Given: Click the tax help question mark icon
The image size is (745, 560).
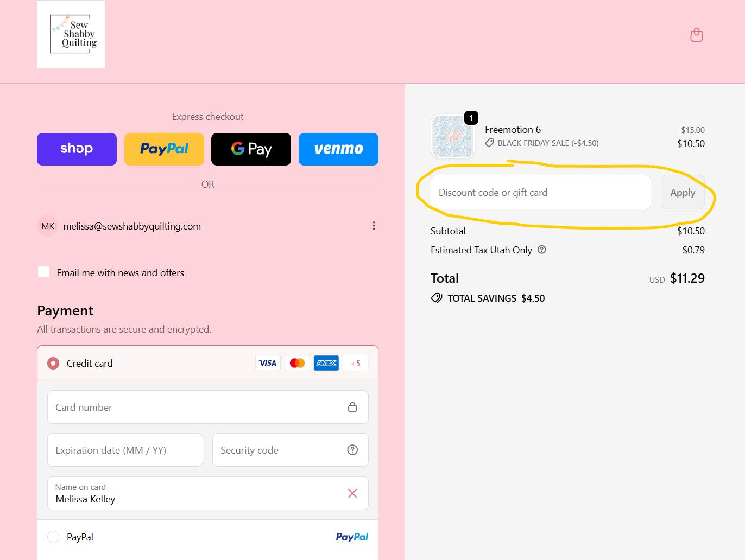Looking at the screenshot, I should pos(542,250).
